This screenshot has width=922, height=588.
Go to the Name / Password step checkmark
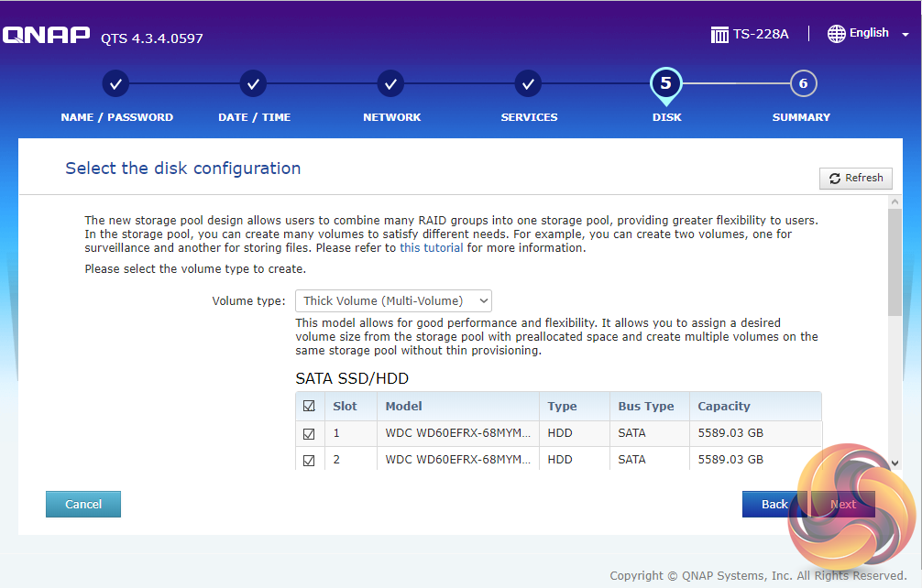click(115, 84)
